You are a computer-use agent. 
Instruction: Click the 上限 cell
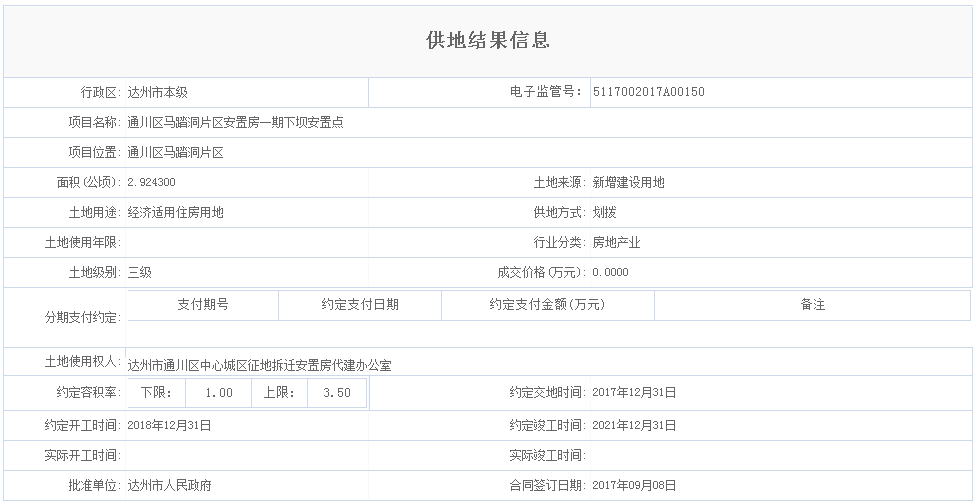(x=279, y=393)
